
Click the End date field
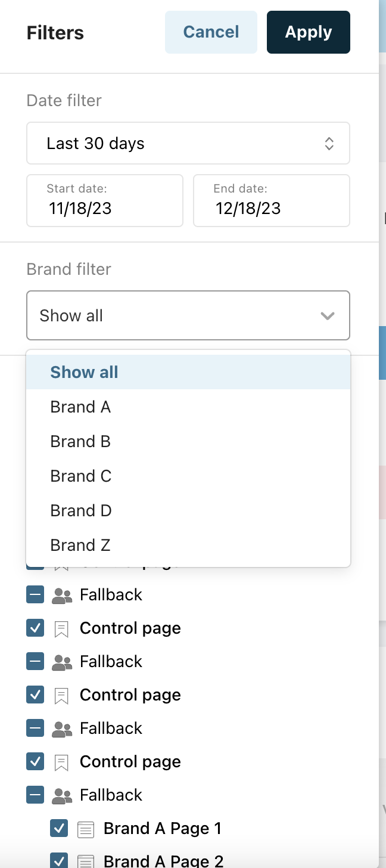(272, 201)
